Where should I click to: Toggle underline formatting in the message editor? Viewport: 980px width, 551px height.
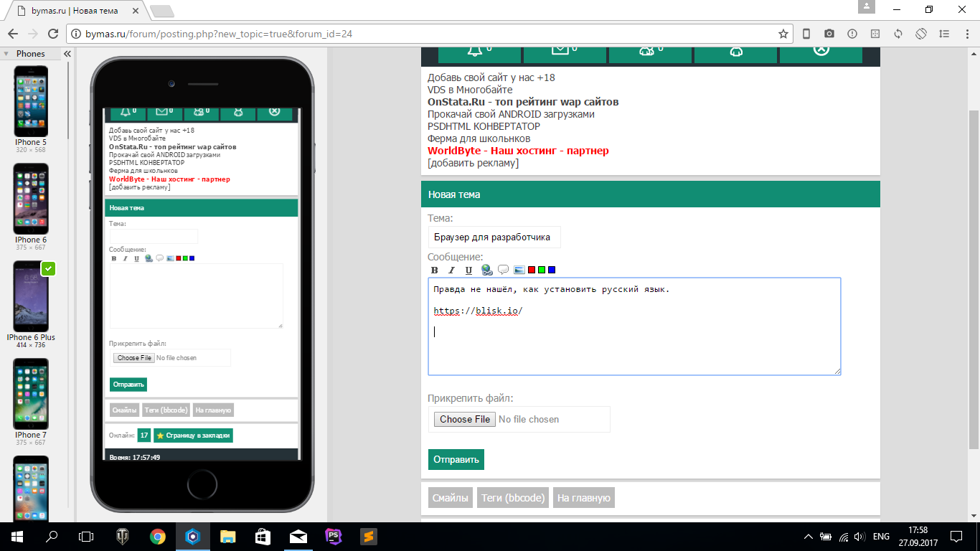tap(468, 270)
